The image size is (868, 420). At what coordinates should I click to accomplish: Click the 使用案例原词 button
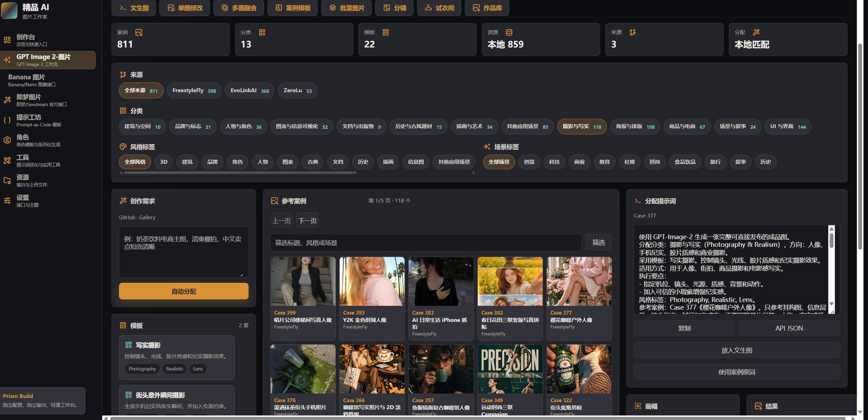pyautogui.click(x=737, y=372)
